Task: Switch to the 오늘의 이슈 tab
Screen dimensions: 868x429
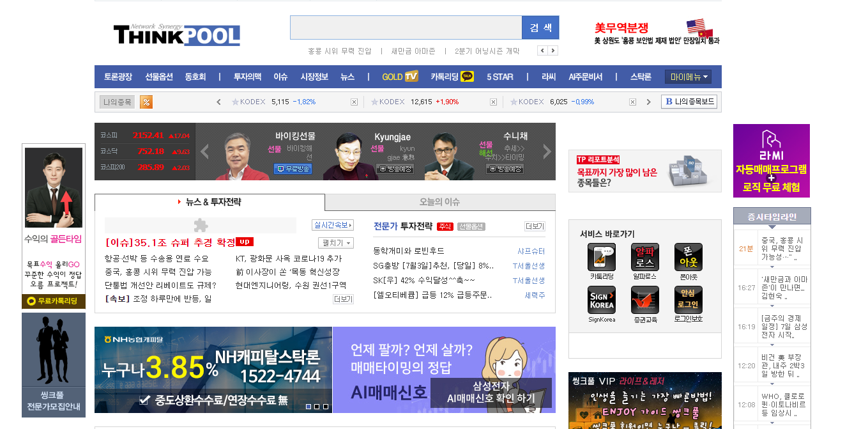Action: (440, 202)
